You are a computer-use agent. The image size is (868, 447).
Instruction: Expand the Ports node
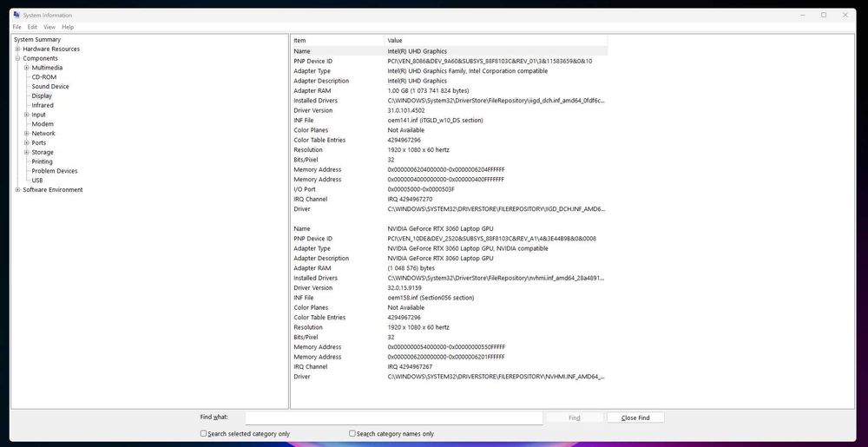click(27, 142)
